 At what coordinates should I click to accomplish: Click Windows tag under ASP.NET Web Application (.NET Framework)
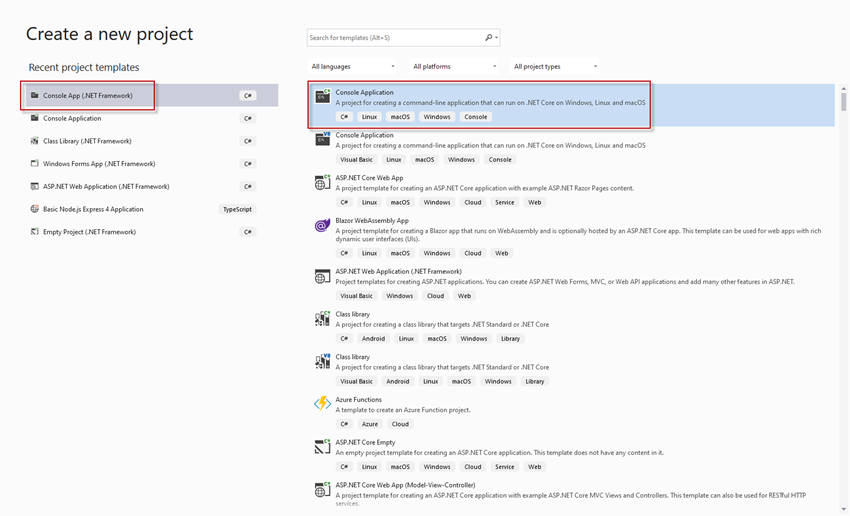(400, 296)
